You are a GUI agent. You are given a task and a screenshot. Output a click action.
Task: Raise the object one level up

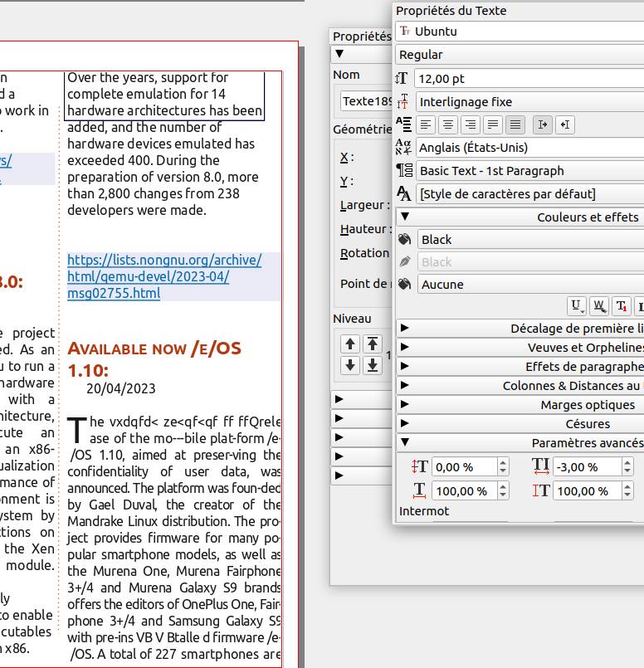(x=351, y=344)
